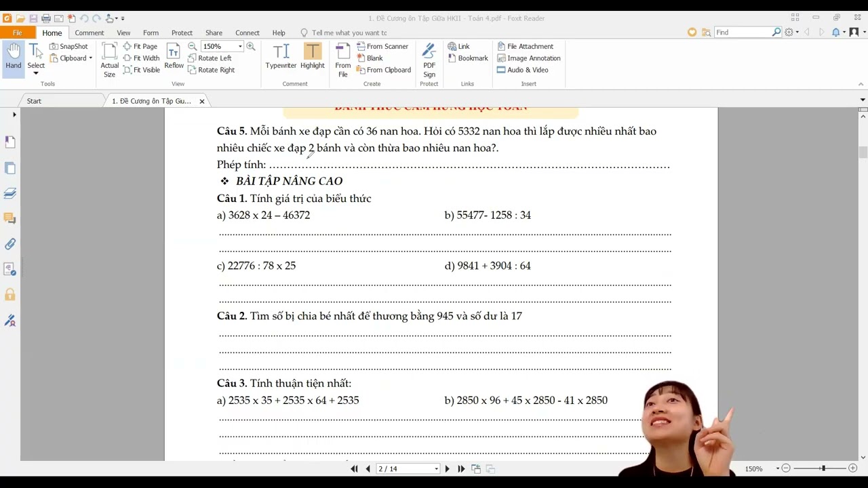This screenshot has width=868, height=488.
Task: Create PDF From Scanner
Action: point(382,46)
